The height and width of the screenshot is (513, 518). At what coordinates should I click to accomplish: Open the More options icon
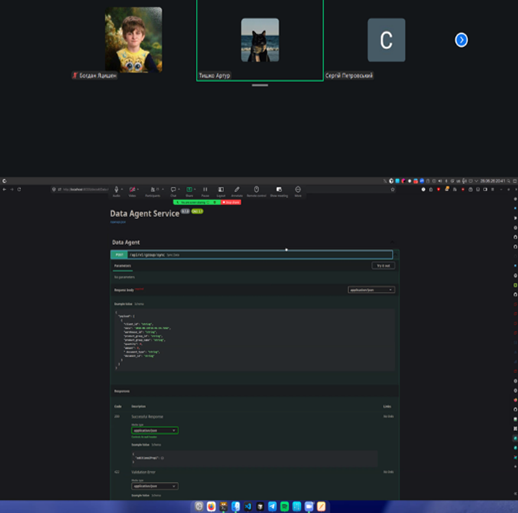click(x=298, y=190)
